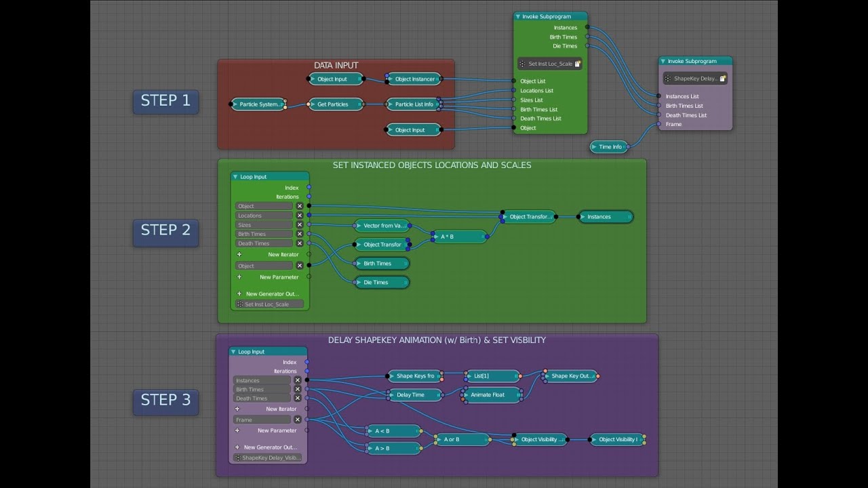Select the A or B logic node
The image size is (868, 488).
click(x=462, y=440)
